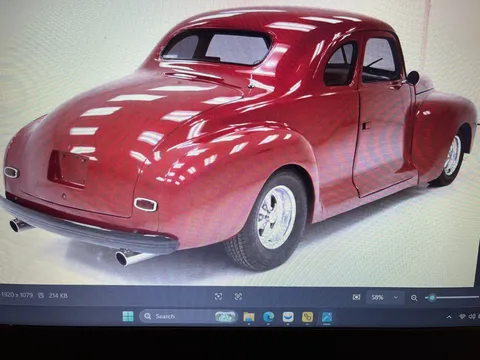Expand the system tray hidden icons chevron
480x360 pixels.
click(x=449, y=317)
